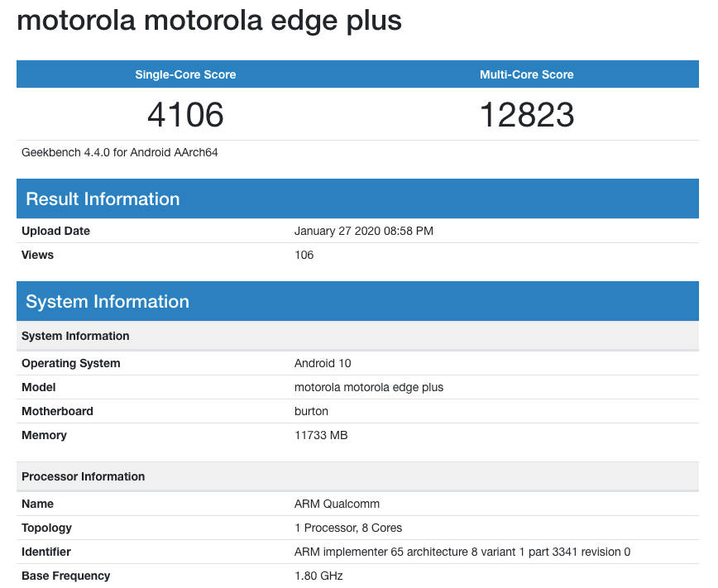Screen dimensions: 718x588
Task: Click the System Information blue section header
Action: coord(108,301)
